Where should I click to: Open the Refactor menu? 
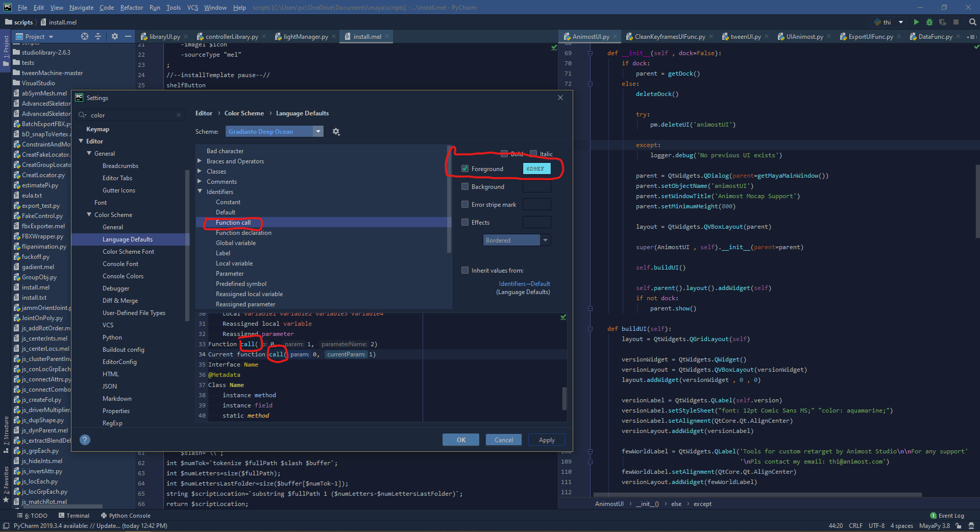(131, 7)
